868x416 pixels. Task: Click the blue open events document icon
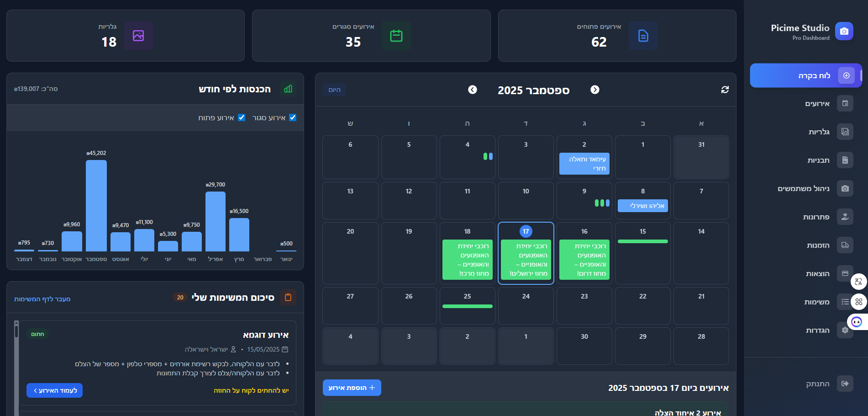643,36
